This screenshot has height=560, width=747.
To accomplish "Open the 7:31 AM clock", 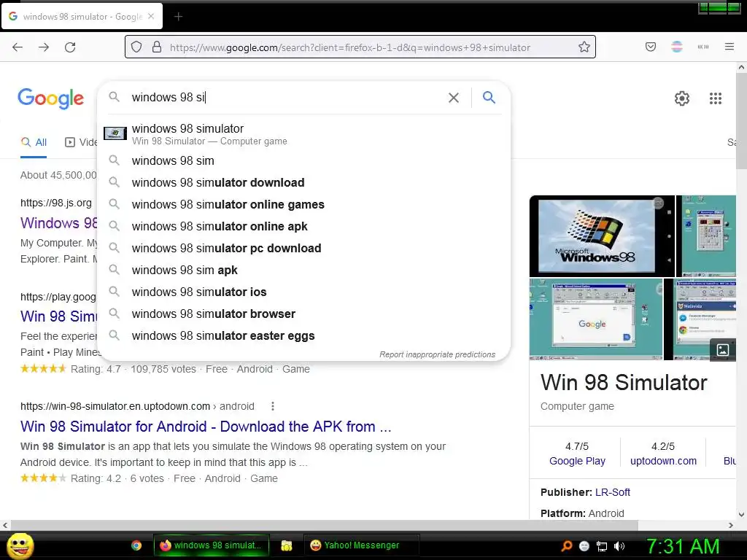I will [683, 546].
